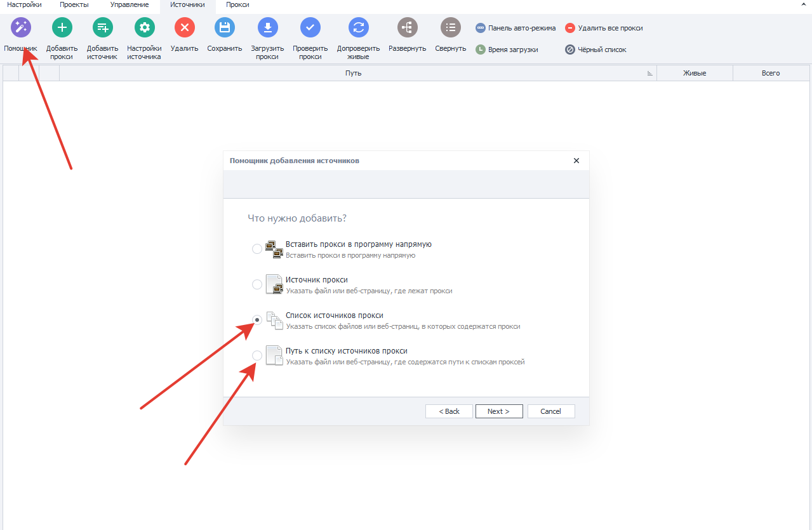812x530 pixels.
Task: Open Панель авто-режима
Action: [516, 28]
